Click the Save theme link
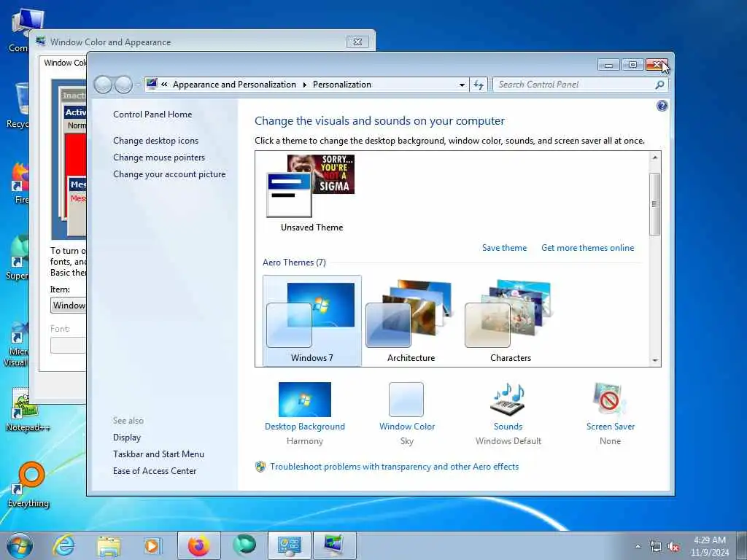747x560 pixels. click(x=504, y=248)
